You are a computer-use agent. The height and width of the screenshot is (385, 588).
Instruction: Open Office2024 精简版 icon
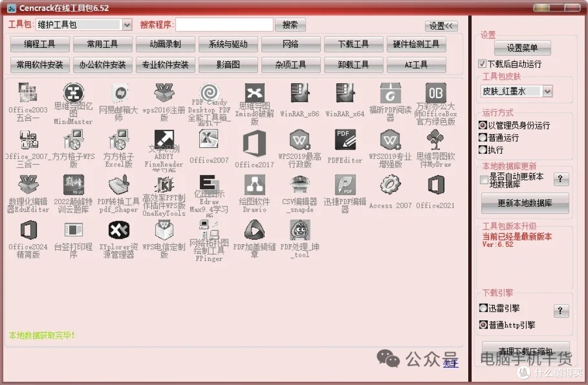28,229
